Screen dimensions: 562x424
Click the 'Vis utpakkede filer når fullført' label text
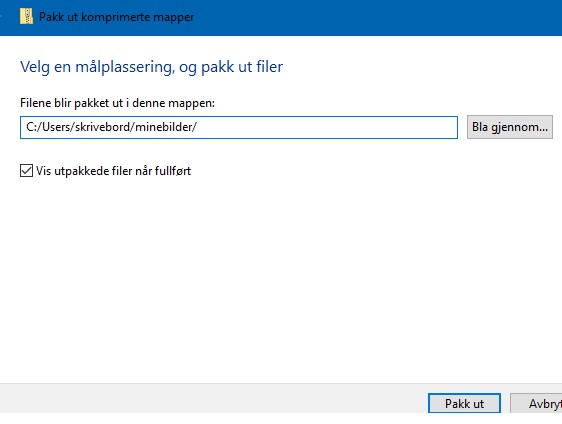click(x=113, y=171)
